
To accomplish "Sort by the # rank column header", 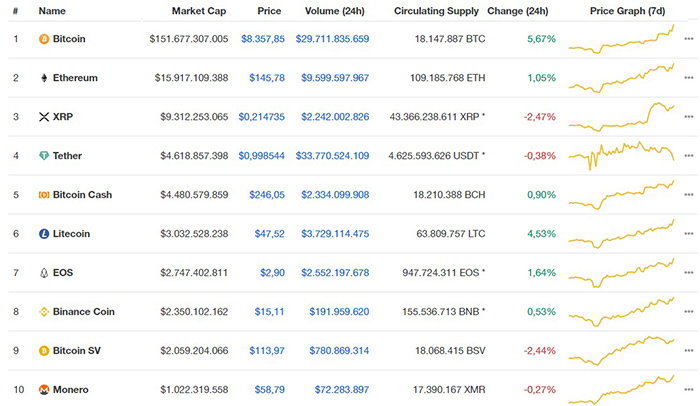I will tap(15, 11).
